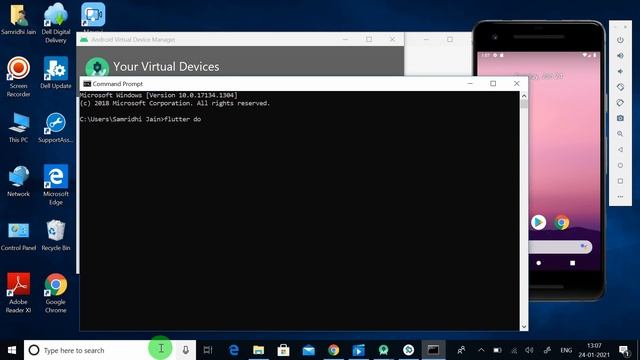Viewport: 640px width, 360px height.
Task: Open People icon in taskbar
Action: (461, 350)
